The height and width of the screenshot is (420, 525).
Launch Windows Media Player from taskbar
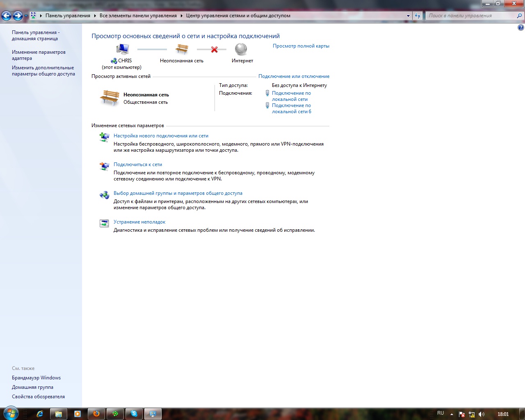78,414
